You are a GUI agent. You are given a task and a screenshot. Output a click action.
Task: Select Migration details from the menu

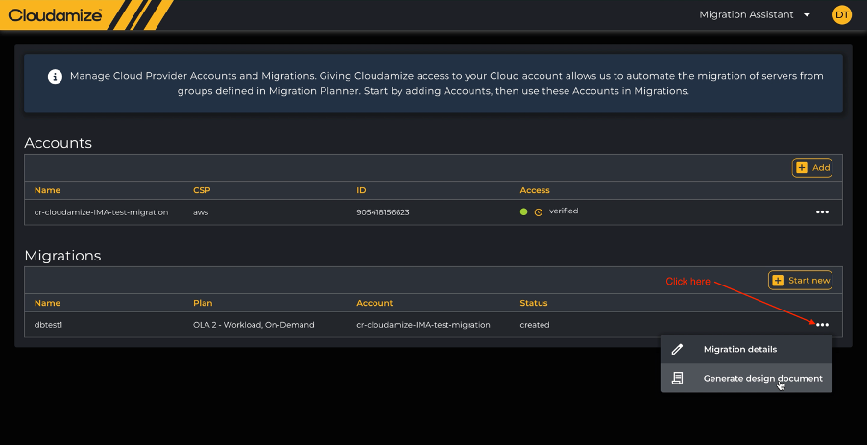tap(740, 349)
